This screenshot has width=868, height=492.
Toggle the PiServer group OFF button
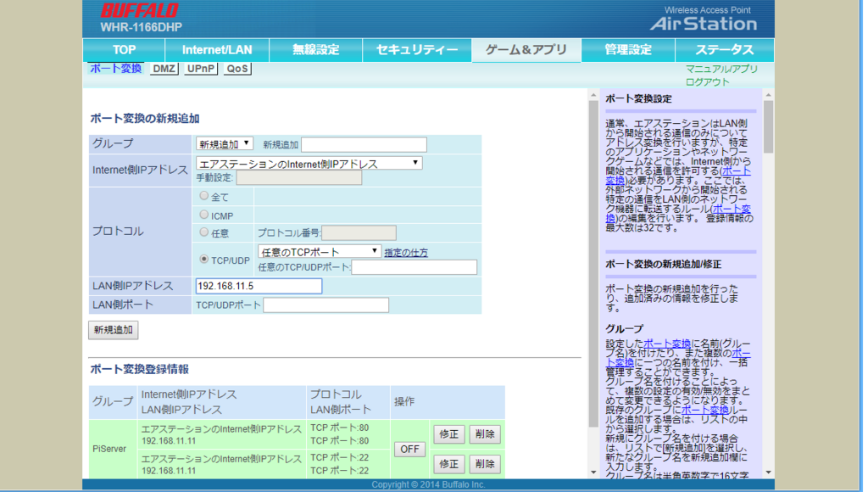coord(409,449)
